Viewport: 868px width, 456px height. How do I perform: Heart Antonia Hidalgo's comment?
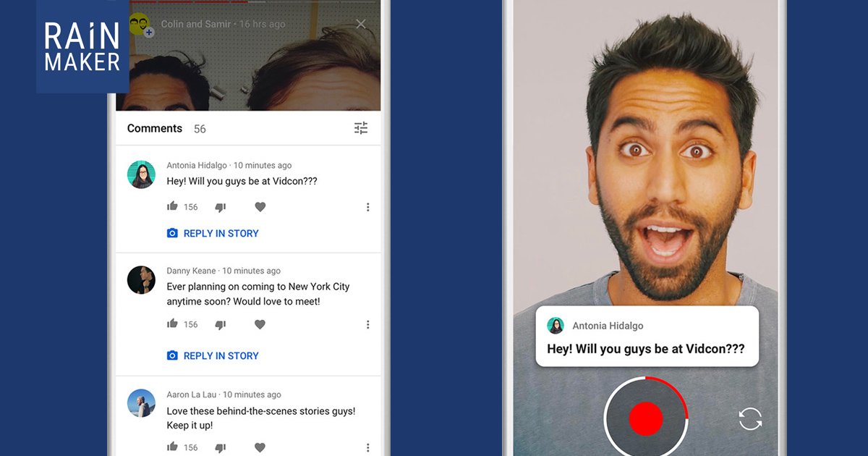260,207
